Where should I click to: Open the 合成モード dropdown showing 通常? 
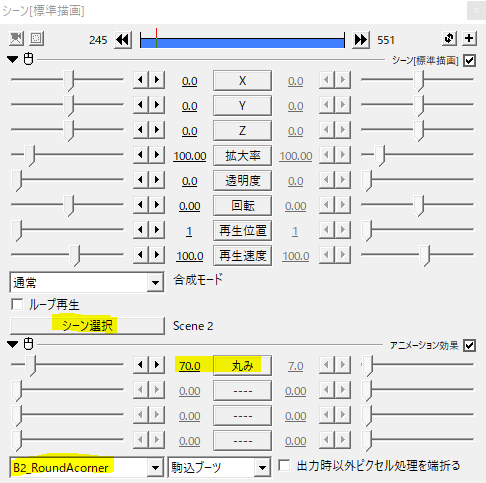click(87, 283)
